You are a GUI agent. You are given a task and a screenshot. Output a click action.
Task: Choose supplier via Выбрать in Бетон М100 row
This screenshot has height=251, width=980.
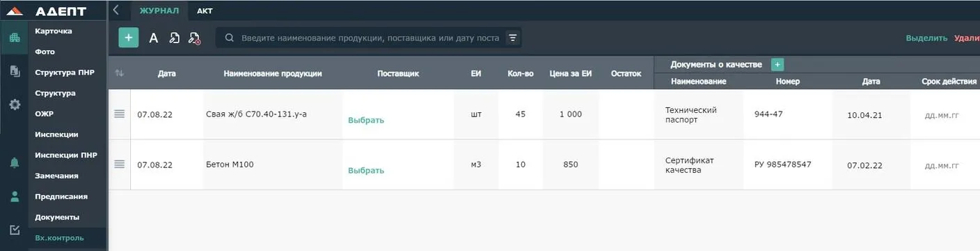pyautogui.click(x=366, y=170)
